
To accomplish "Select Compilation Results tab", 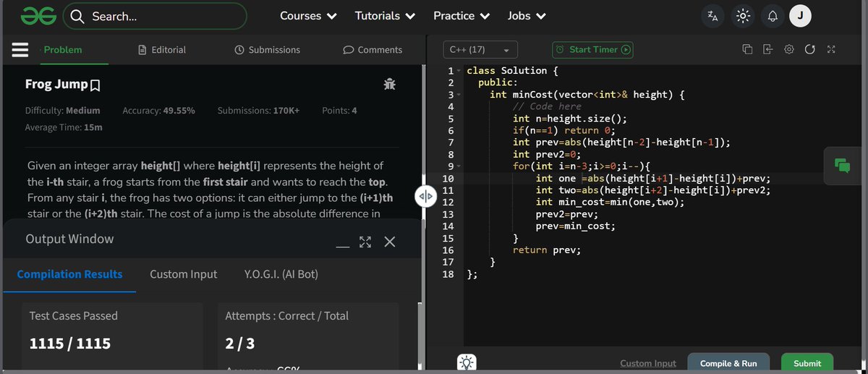I will click(69, 274).
